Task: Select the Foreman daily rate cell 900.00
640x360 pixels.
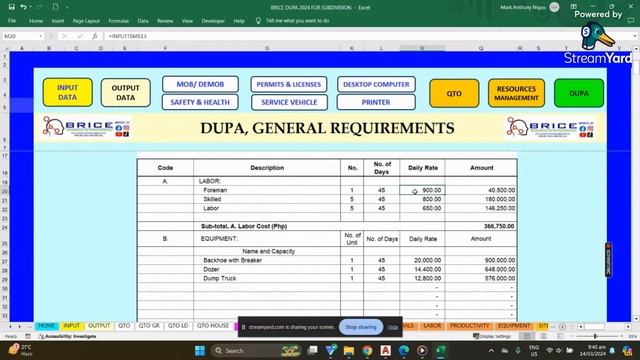Action: pyautogui.click(x=422, y=190)
